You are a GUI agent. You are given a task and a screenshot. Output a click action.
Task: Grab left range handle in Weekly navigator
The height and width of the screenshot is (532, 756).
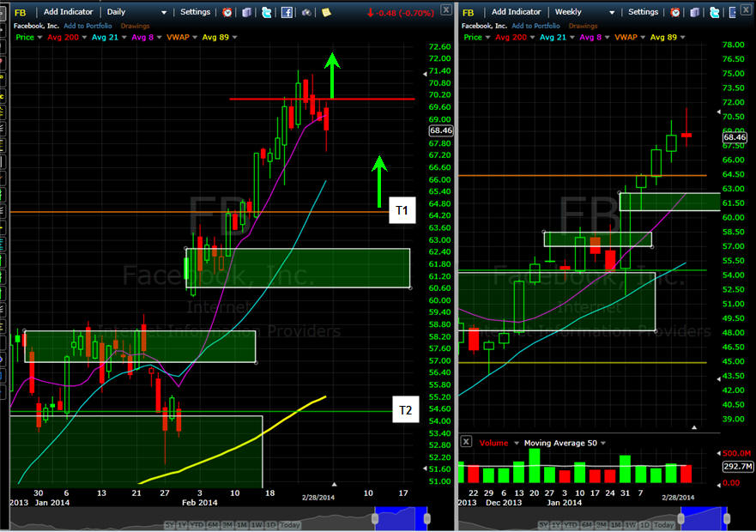(x=680, y=519)
